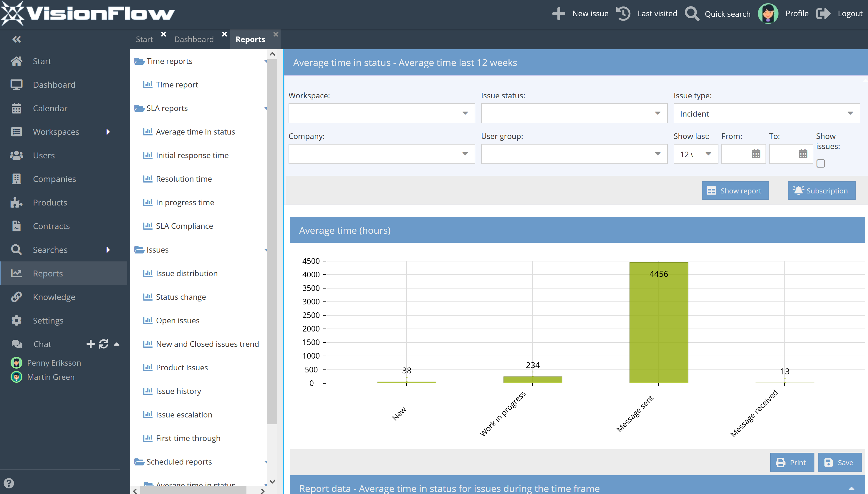This screenshot has height=494, width=868.
Task: Click the report tree vertical scrollbar
Action: [272, 242]
